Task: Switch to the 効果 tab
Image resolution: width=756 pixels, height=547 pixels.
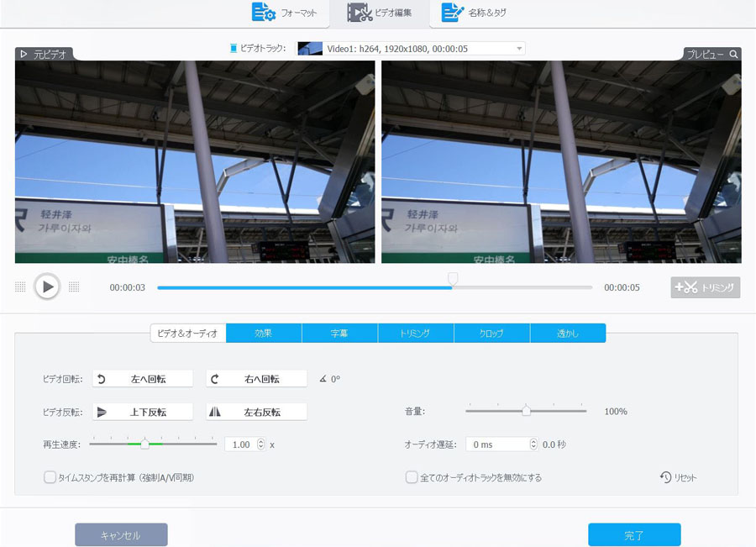Action: tap(264, 334)
